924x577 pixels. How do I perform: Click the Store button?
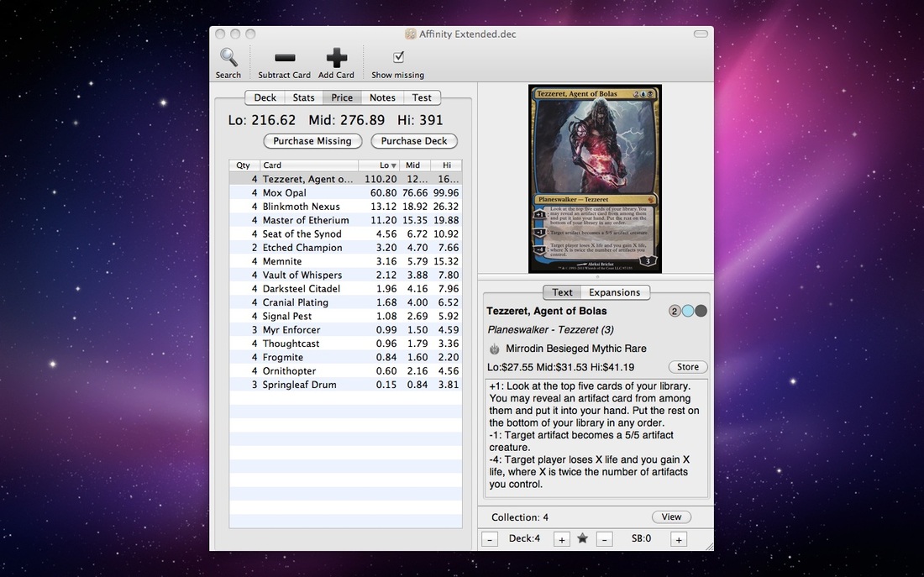(688, 367)
